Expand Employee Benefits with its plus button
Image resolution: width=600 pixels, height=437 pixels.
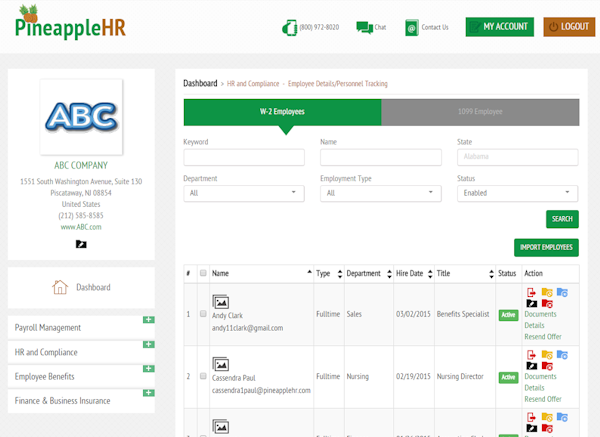coord(149,369)
